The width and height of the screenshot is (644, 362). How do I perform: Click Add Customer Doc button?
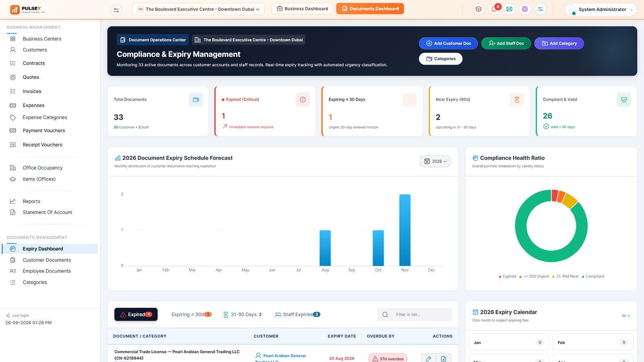pyautogui.click(x=448, y=43)
